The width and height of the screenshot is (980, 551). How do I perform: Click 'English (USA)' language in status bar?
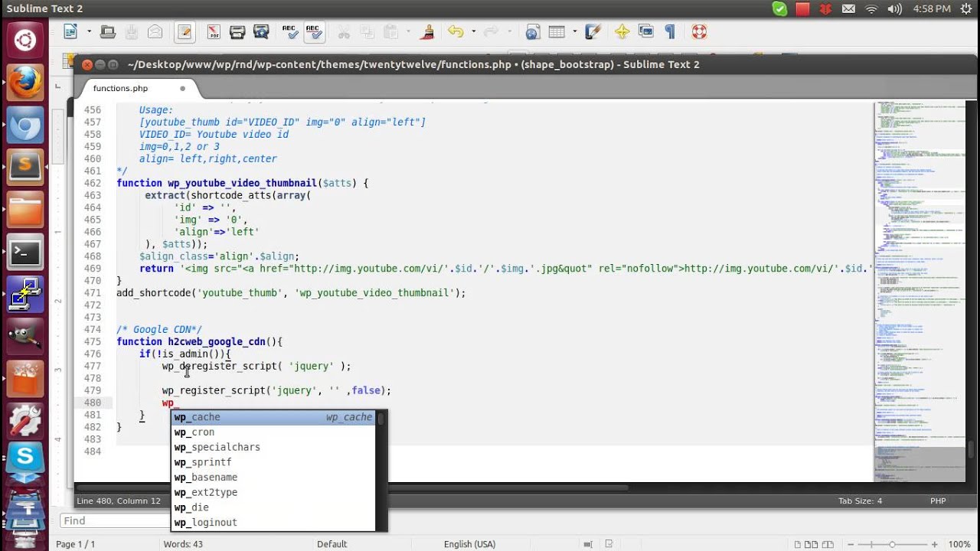pos(469,544)
